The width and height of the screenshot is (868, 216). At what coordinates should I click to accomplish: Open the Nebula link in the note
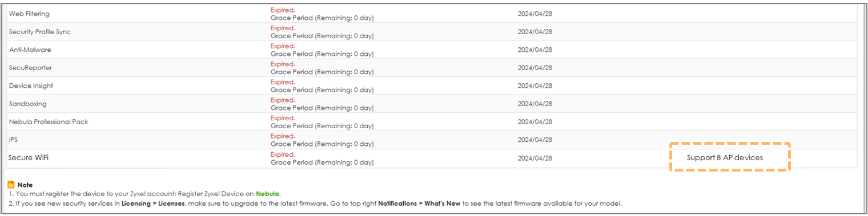coord(267,194)
